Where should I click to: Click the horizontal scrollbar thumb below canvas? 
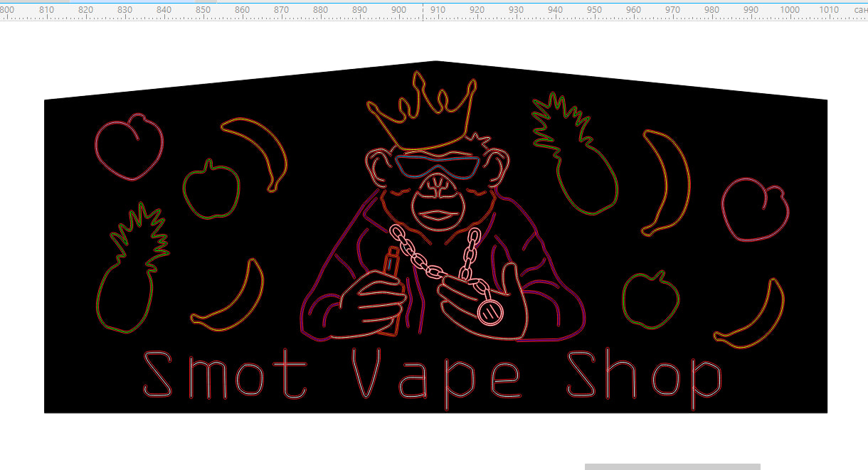672,466
